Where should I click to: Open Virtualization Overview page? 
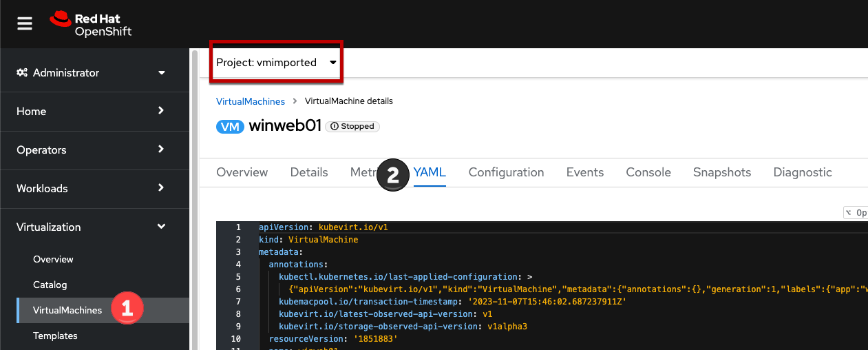[x=53, y=259]
